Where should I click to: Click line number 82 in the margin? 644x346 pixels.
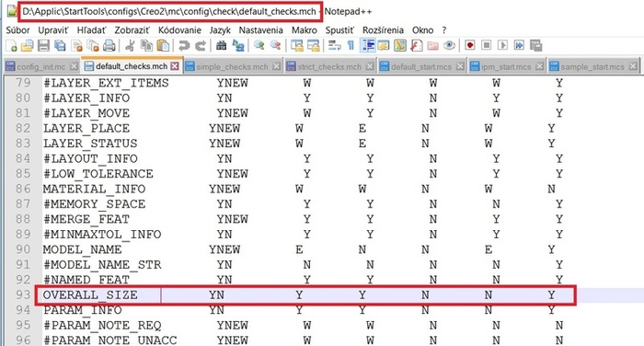(23, 128)
